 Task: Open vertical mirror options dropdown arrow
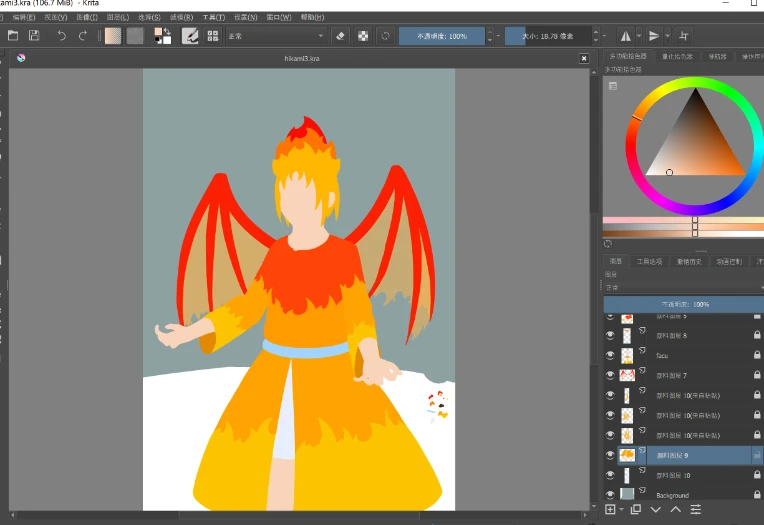[668, 36]
